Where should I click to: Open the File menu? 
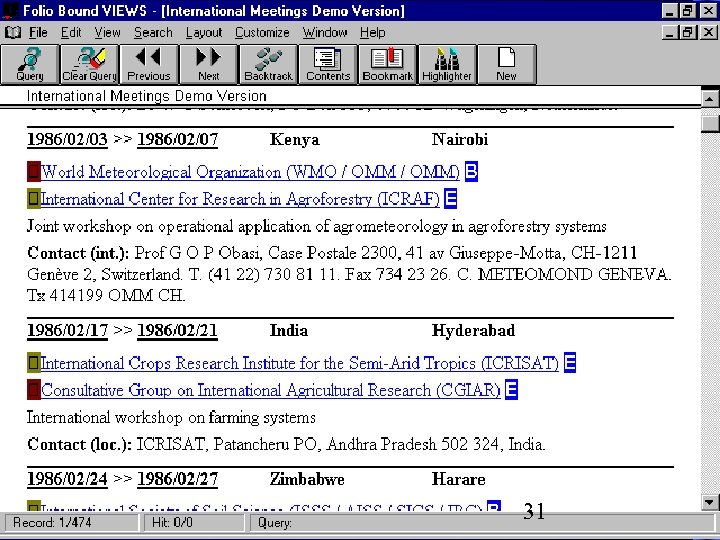[38, 33]
